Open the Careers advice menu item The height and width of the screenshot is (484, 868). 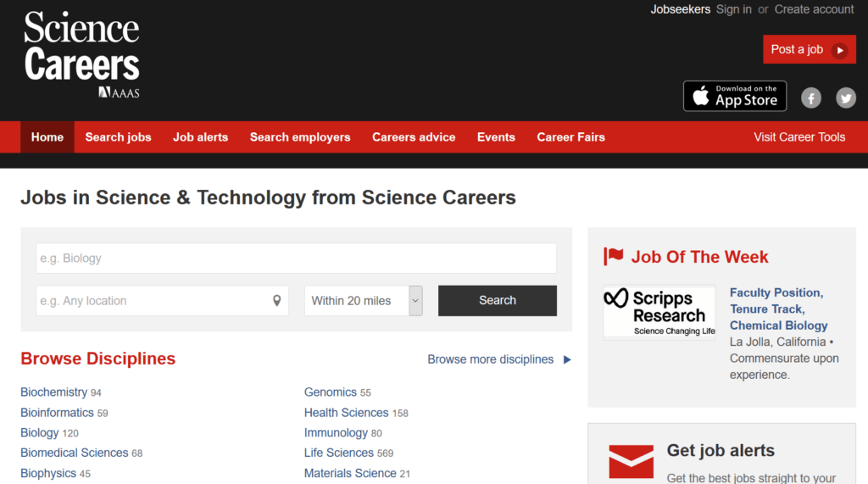click(x=414, y=137)
